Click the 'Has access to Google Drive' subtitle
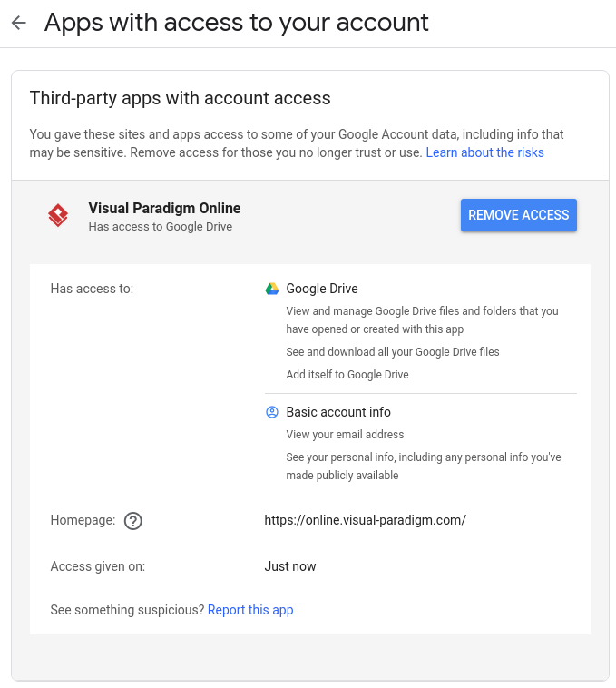Image resolution: width=616 pixels, height=688 pixels. pyautogui.click(x=160, y=227)
